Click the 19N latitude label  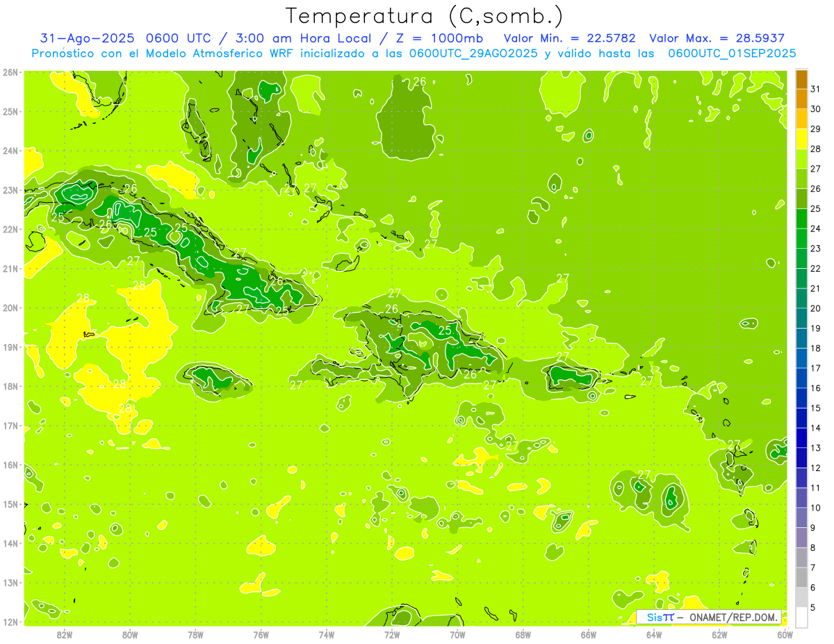(10, 347)
